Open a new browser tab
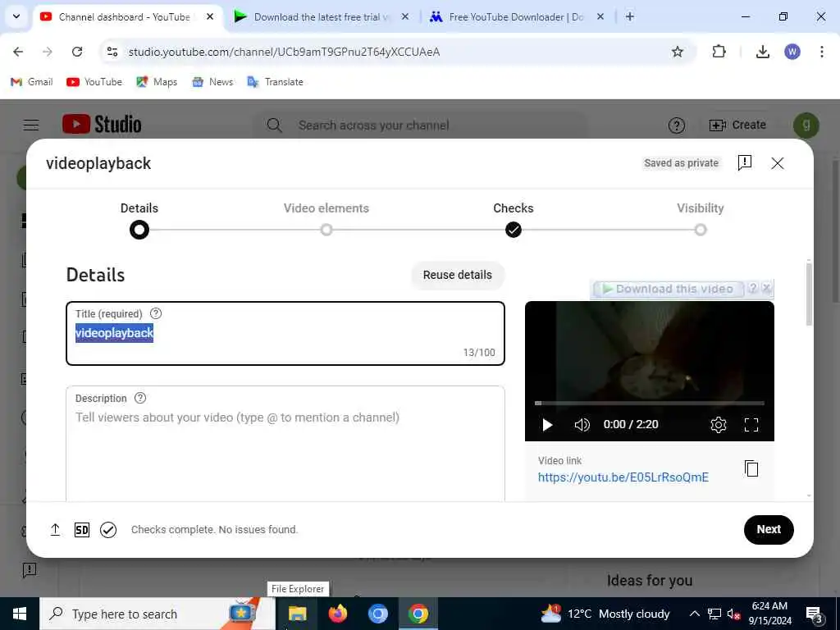 tap(630, 16)
